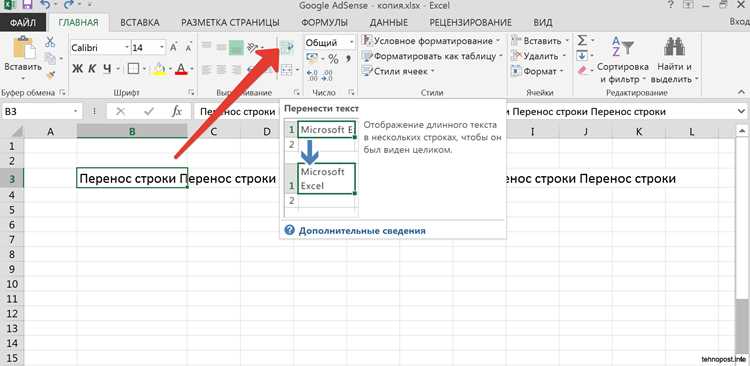Click the Copy icon in Буфер обмена
The image size is (750, 366).
point(50,58)
